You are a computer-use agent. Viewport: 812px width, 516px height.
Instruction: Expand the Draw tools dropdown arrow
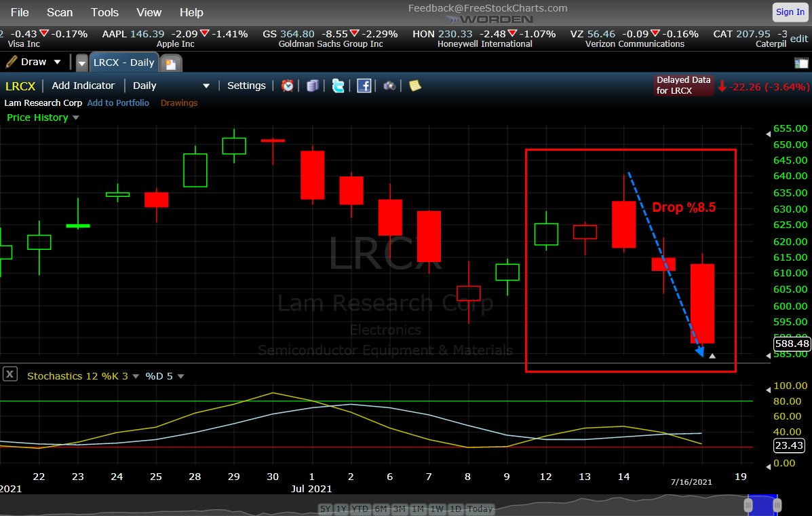coord(58,62)
